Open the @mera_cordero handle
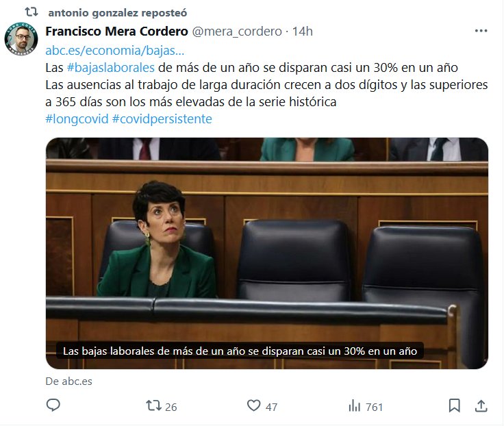Screen dimensions: 504x426 237,32
